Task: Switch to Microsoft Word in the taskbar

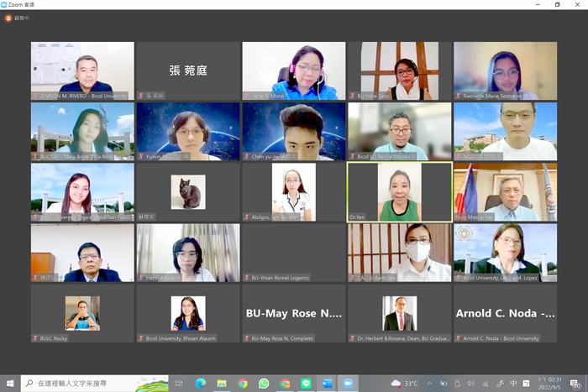Action: 327,384
